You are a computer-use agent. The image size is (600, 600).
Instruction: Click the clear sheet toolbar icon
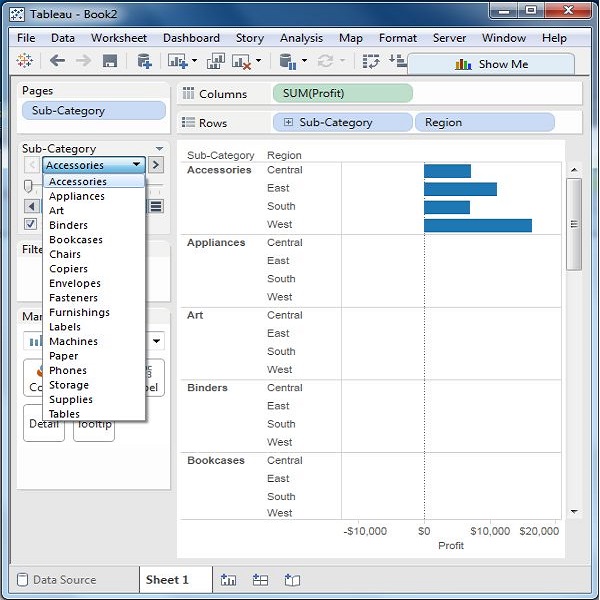242,62
